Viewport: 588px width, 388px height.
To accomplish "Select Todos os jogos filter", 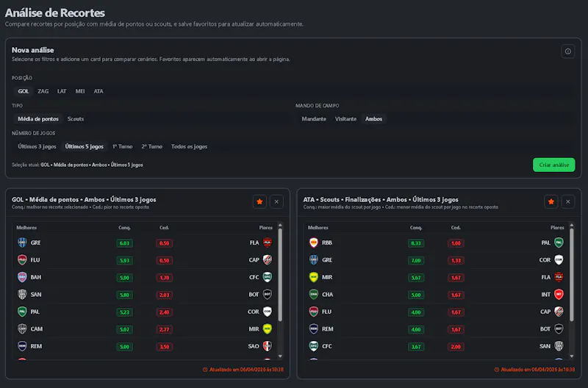I will coord(189,146).
